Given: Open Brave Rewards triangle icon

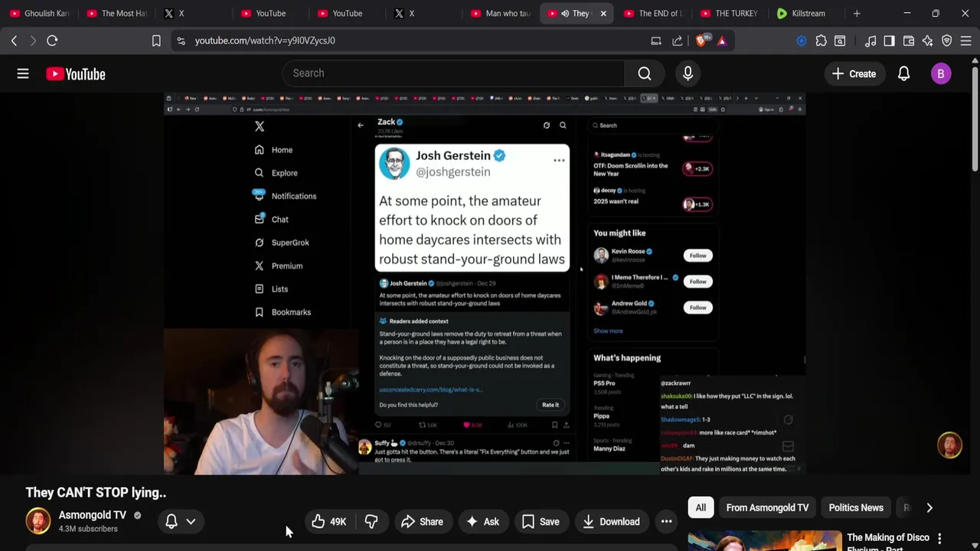Looking at the screenshot, I should click(721, 41).
